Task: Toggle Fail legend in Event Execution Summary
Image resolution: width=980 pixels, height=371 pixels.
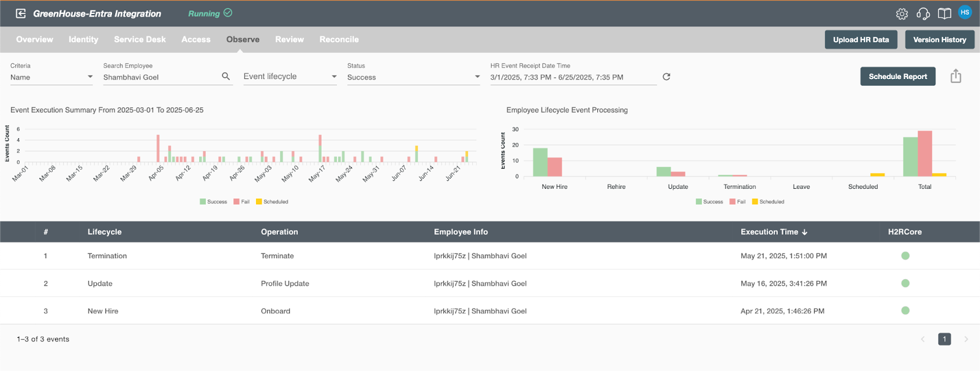Action: [241, 202]
